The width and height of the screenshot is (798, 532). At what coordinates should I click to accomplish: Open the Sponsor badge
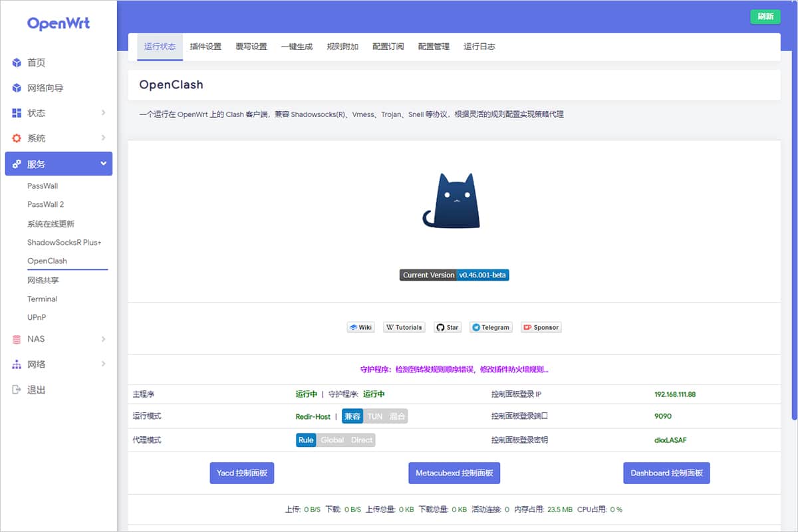541,327
